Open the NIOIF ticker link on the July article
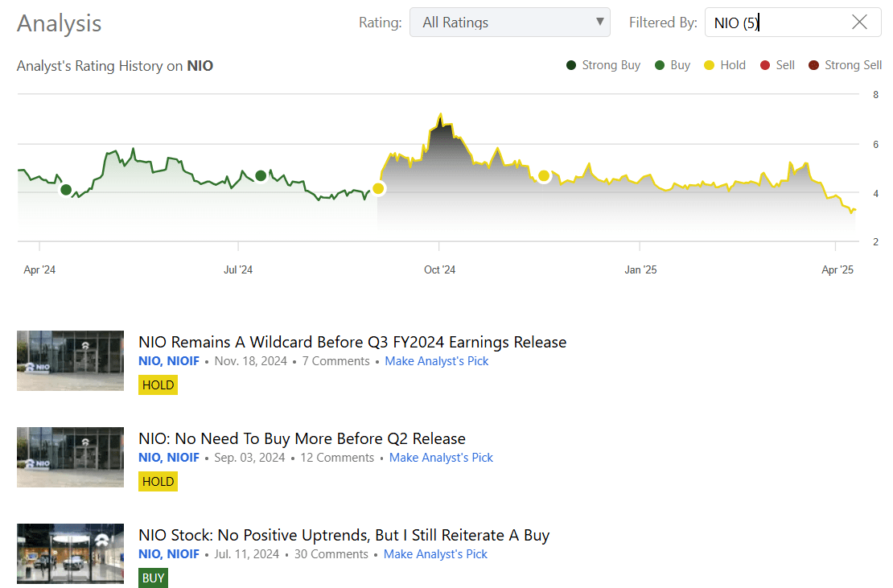Screen dimensions: 893x588 pos(186,553)
